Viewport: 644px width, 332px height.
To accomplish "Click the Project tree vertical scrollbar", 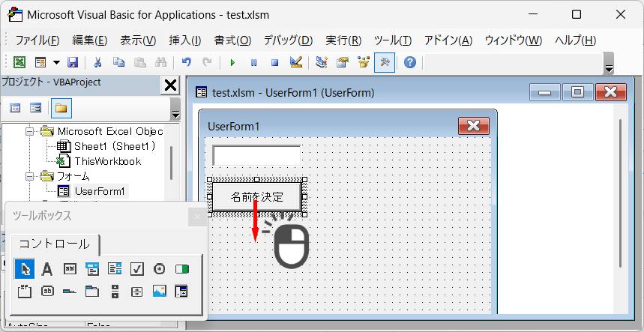I will tap(171, 163).
